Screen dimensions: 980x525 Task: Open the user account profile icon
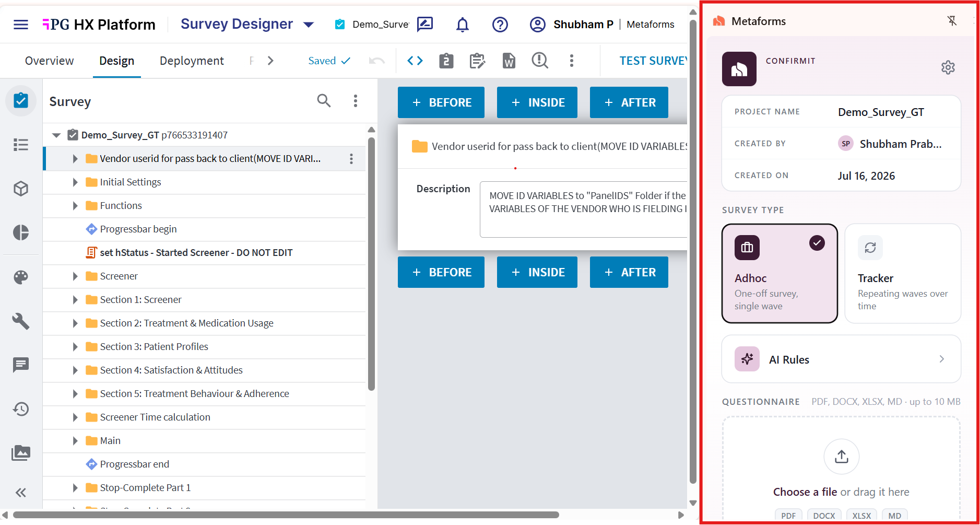(x=538, y=25)
